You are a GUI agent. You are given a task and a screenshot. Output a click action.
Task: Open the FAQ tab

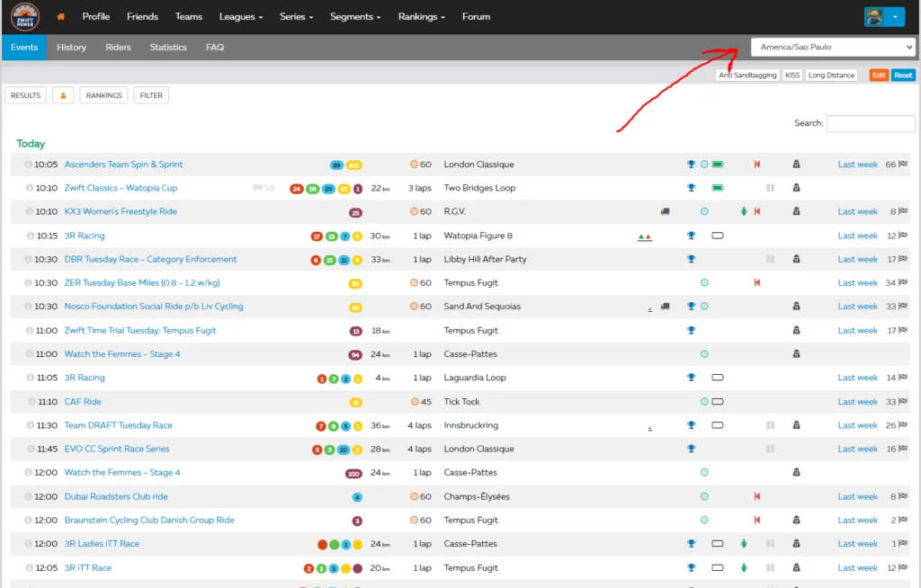pyautogui.click(x=215, y=47)
